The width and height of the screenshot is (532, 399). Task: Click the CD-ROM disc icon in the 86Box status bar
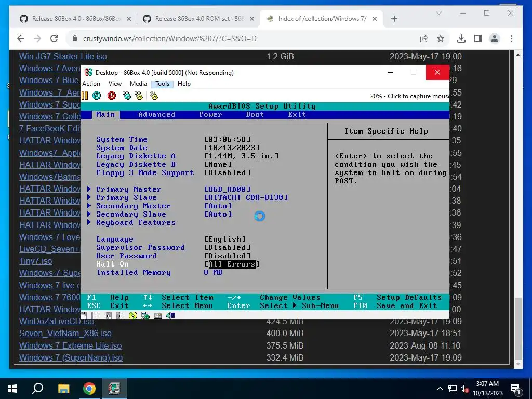[132, 315]
